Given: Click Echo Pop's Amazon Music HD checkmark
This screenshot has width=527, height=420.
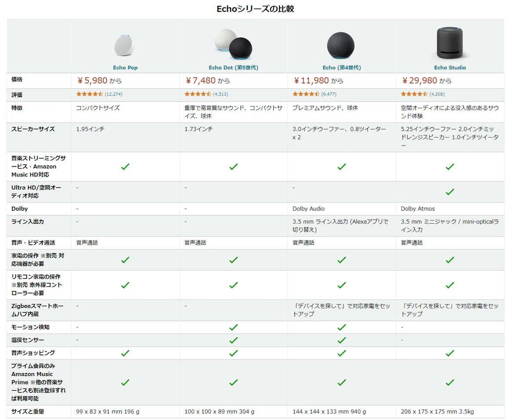Looking at the screenshot, I should tap(125, 167).
